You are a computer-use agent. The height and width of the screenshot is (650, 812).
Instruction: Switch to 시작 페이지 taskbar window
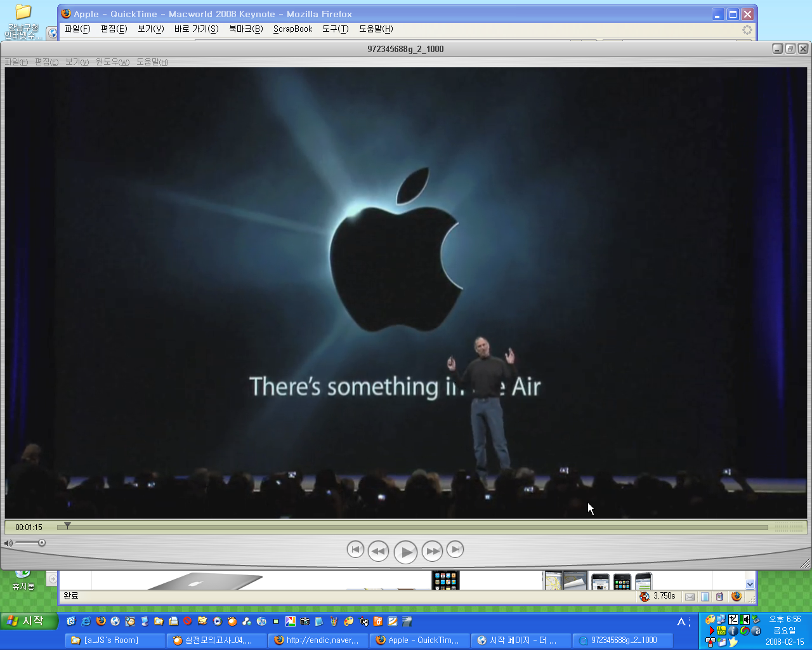click(x=521, y=640)
